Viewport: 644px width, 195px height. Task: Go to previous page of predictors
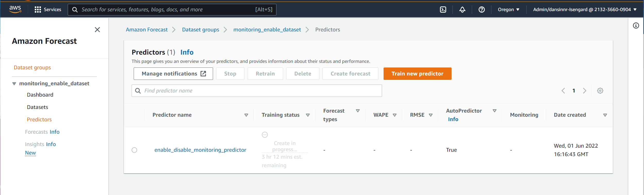[x=563, y=91]
